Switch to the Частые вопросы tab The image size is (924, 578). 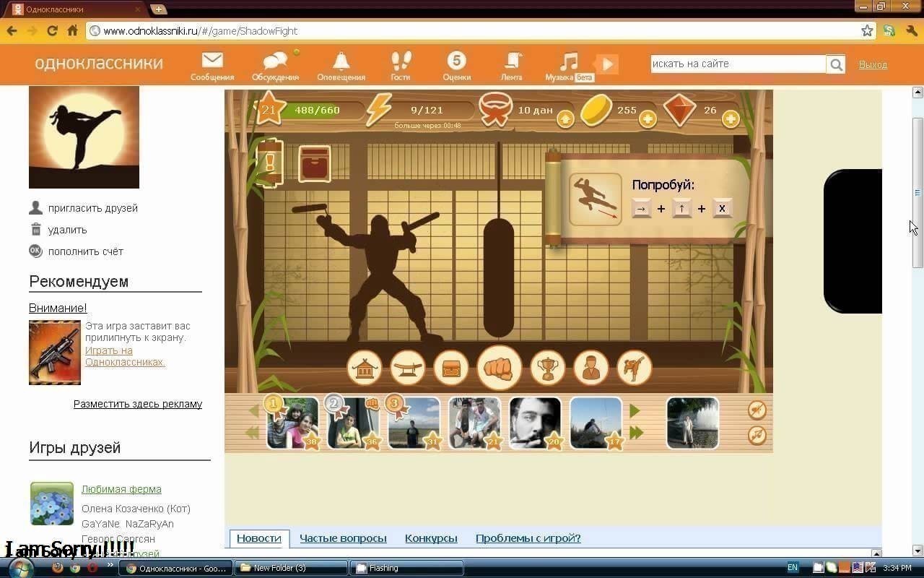343,538
